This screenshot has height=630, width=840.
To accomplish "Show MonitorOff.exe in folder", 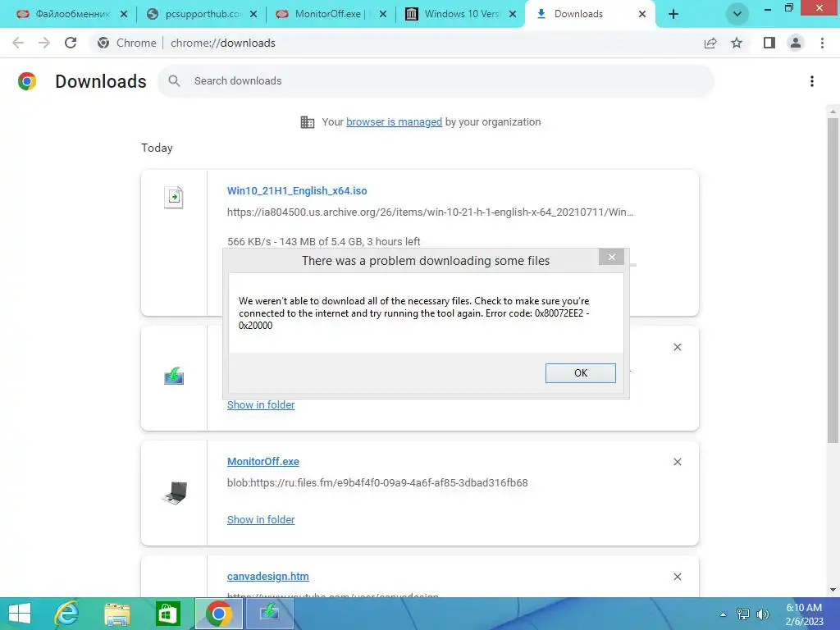I will click(x=261, y=519).
